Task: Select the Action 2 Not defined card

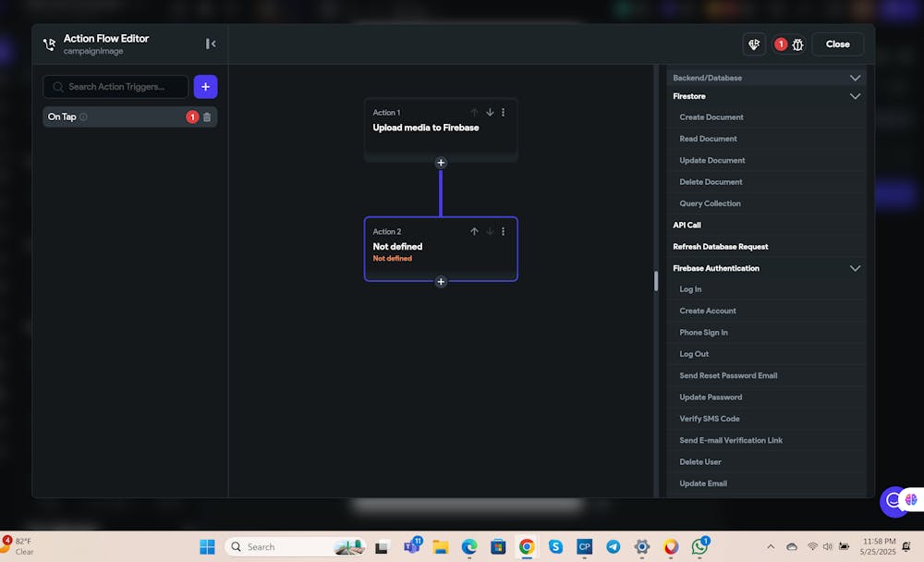Action: point(441,249)
